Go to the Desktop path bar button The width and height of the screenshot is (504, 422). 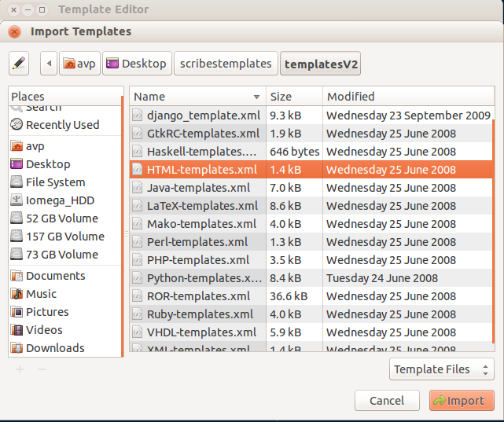point(137,64)
